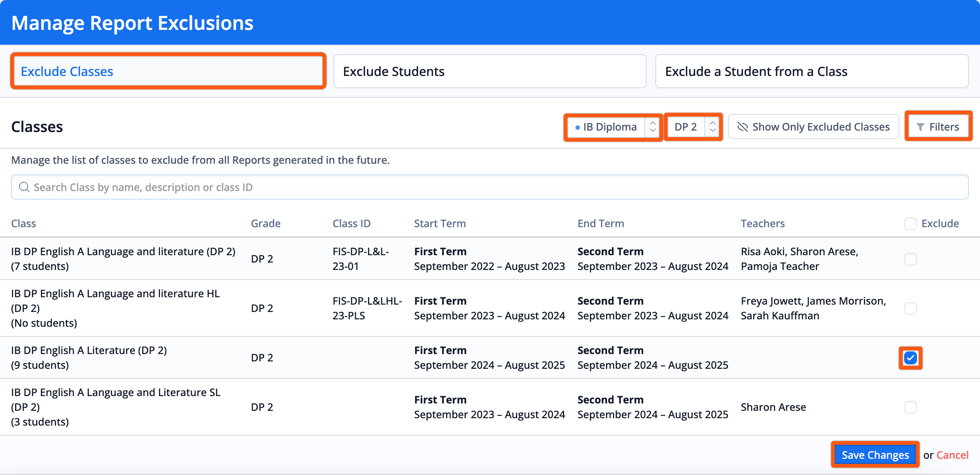980x475 pixels.
Task: Click the Save Changes button
Action: 875,455
